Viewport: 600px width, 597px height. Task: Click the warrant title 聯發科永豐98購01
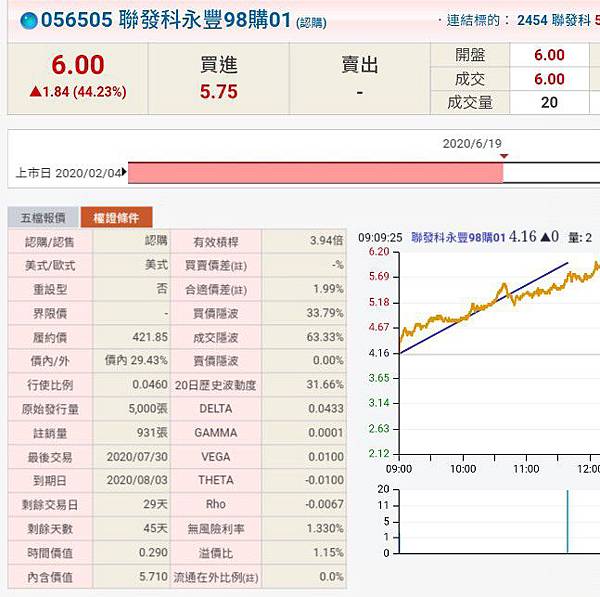[x=205, y=20]
